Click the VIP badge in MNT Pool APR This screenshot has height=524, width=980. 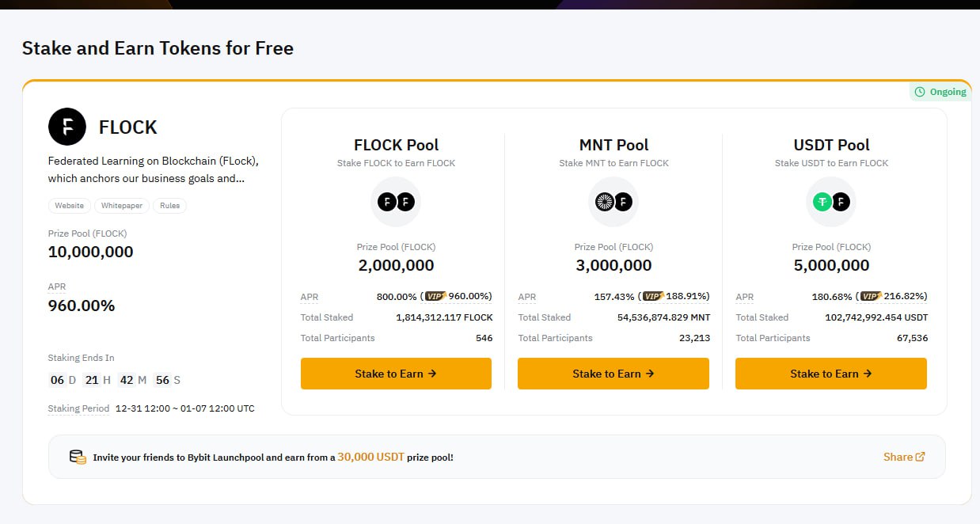click(653, 296)
